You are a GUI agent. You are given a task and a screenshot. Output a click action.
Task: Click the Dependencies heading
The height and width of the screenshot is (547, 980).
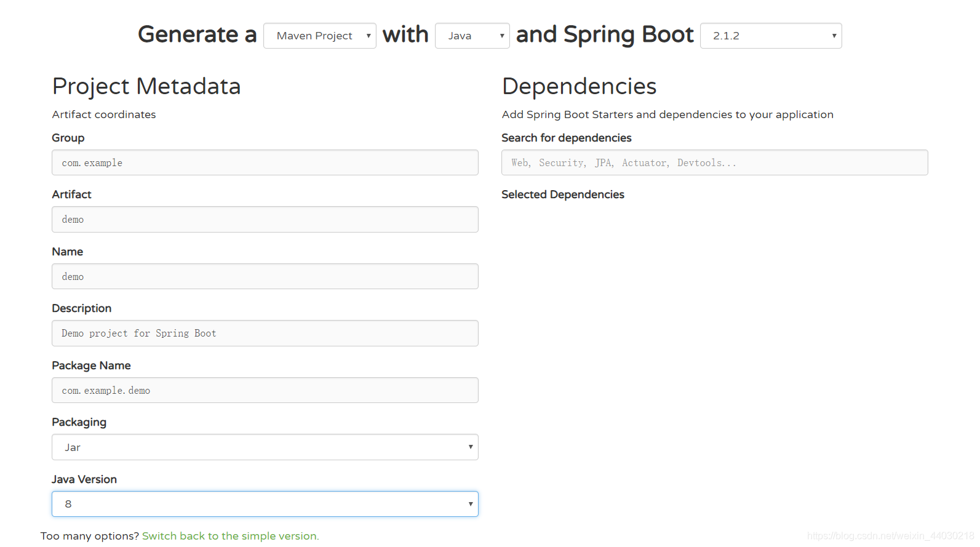(x=580, y=86)
